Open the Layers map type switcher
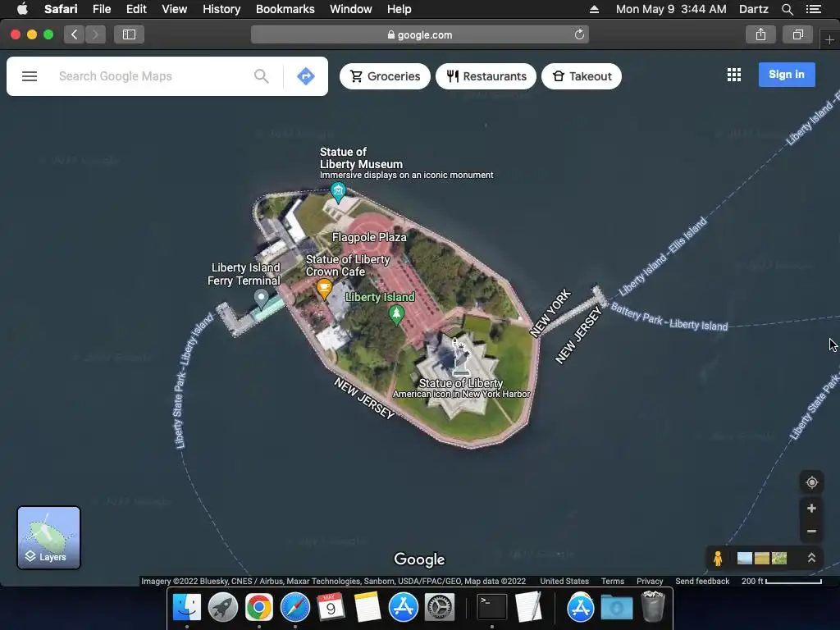Viewport: 840px width, 630px height. [x=48, y=537]
